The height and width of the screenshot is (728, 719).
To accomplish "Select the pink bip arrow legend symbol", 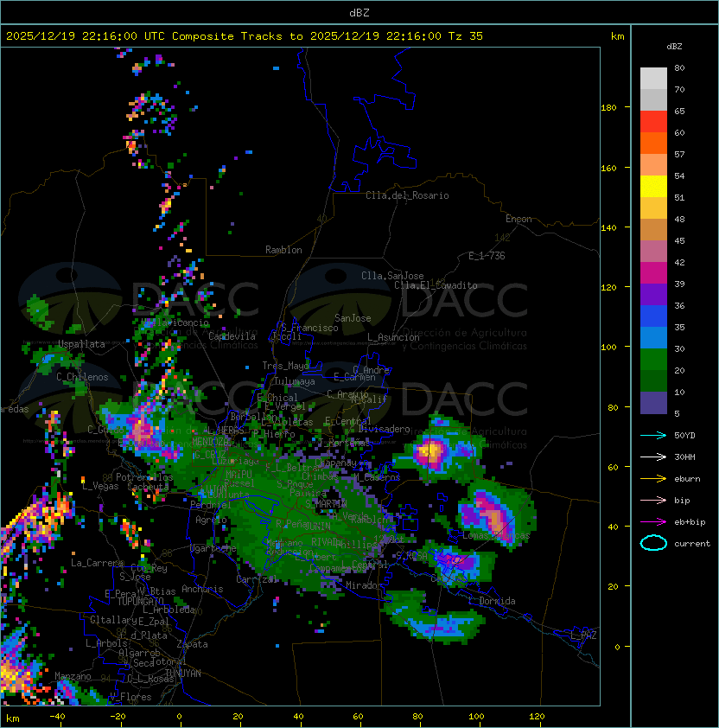I will pyautogui.click(x=653, y=500).
